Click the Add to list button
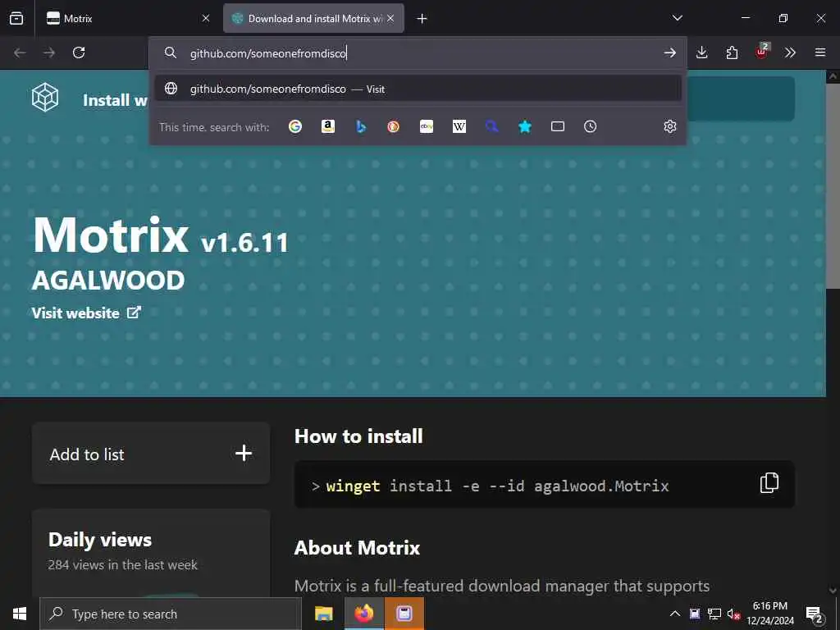 pos(151,454)
